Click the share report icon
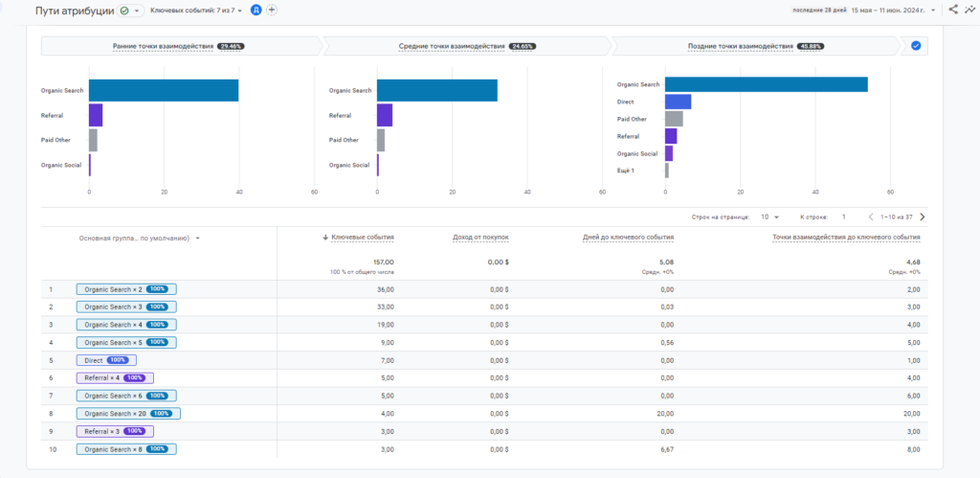Screen dimensions: 980x478 953,10
